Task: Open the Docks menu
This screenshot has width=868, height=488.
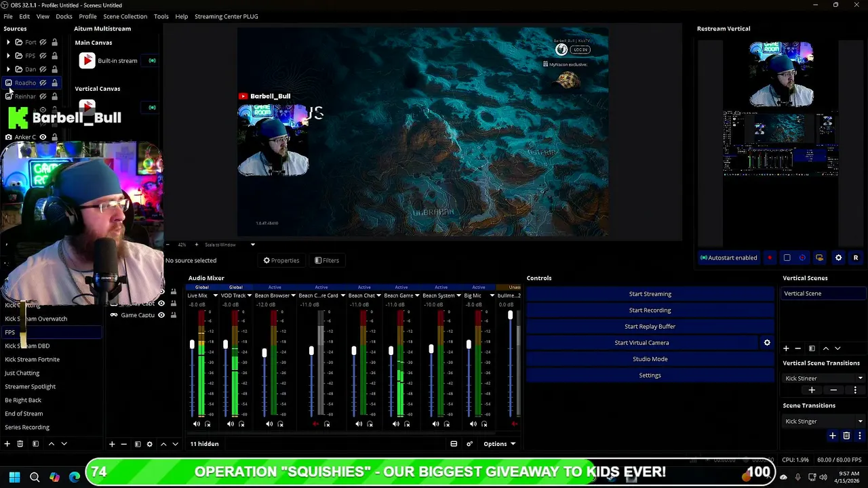Action: [x=64, y=16]
